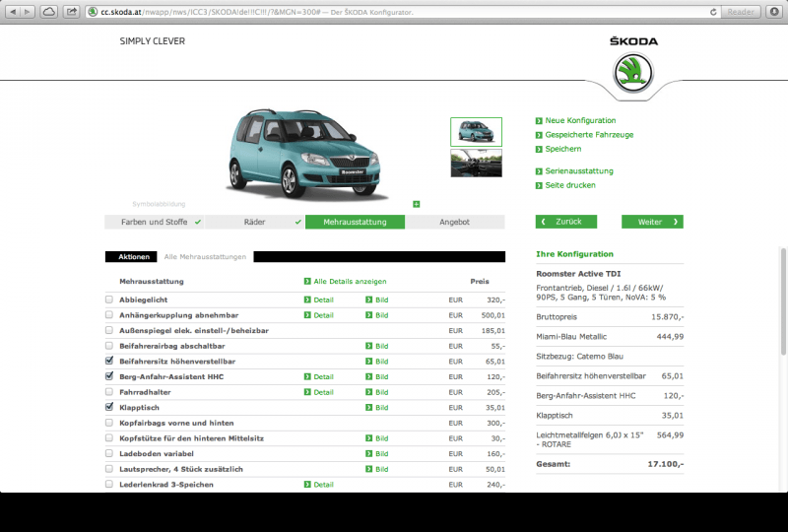Click the Bild icon for Abbiegelicht
The width and height of the screenshot is (788, 532).
(368, 299)
